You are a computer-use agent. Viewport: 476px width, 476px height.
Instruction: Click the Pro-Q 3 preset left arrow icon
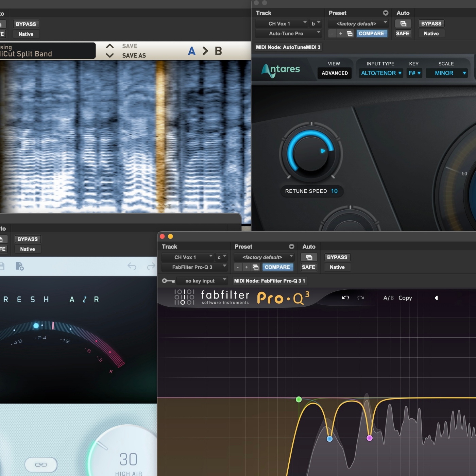pyautogui.click(x=436, y=298)
